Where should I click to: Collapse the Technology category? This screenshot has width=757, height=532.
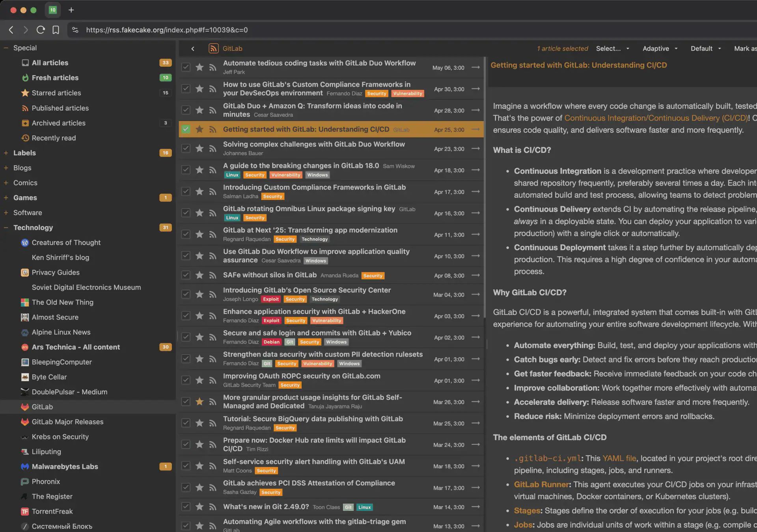6,228
